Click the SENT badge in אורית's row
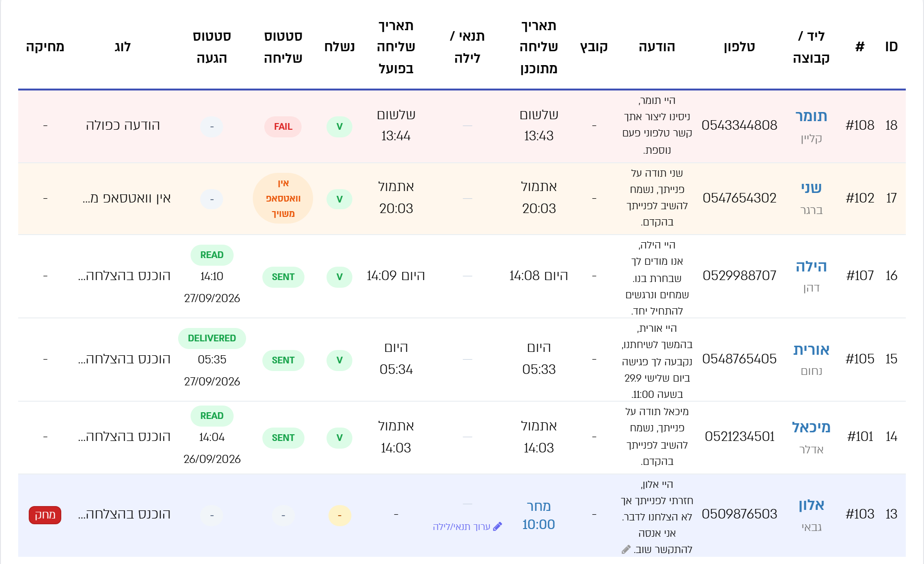924x564 pixels. [283, 361]
